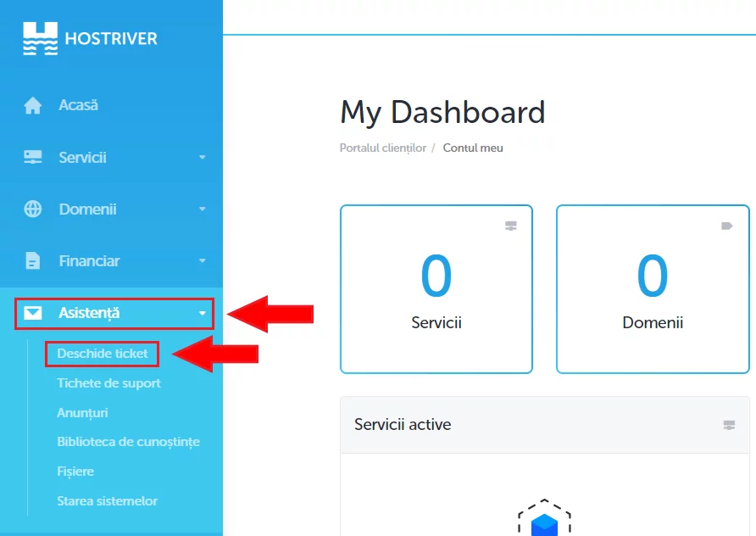Viewport: 756px width, 536px height.
Task: Expand the Domenii sidebar dropdown arrow
Action: click(x=203, y=209)
